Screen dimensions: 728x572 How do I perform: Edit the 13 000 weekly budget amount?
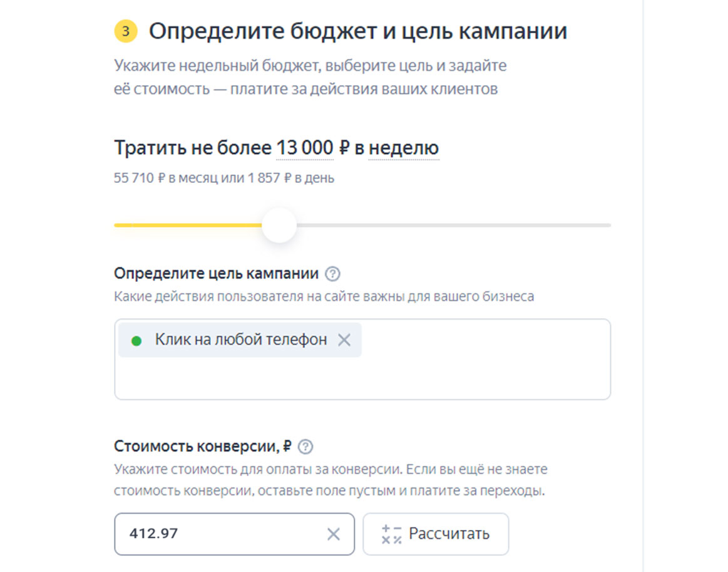point(305,148)
